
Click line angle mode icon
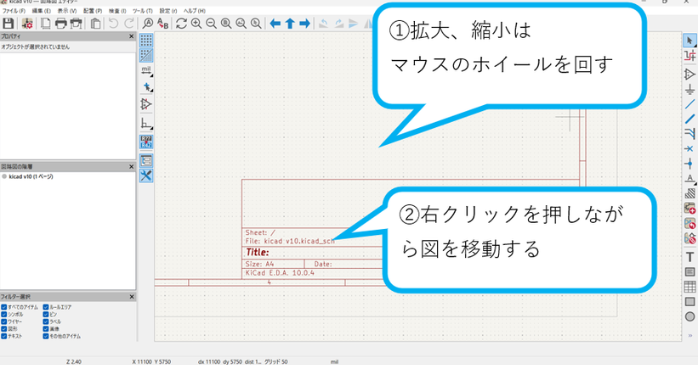[x=146, y=123]
